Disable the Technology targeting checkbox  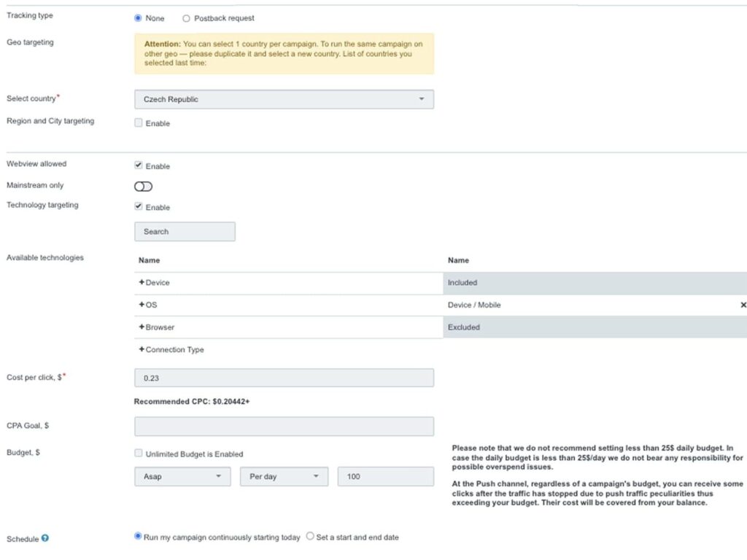click(x=139, y=207)
